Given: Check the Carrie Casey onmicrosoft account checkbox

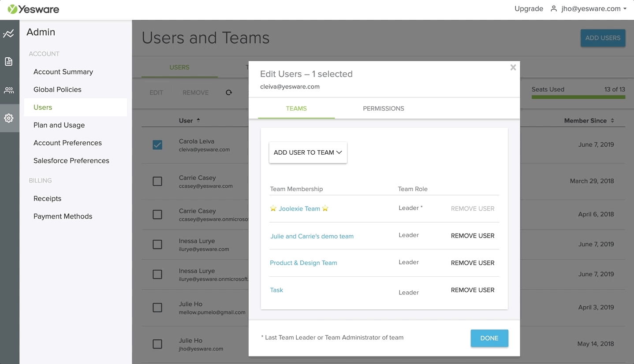Looking at the screenshot, I should click(x=157, y=215).
